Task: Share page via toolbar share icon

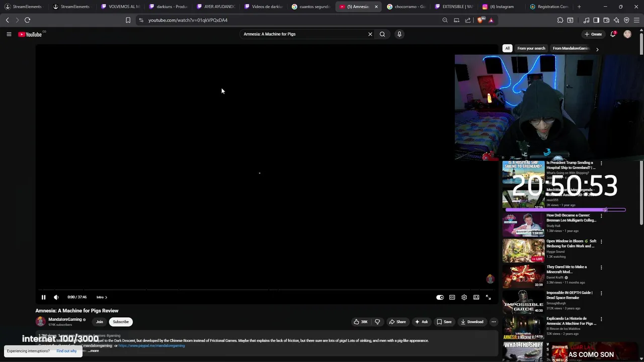Action: [x=468, y=20]
